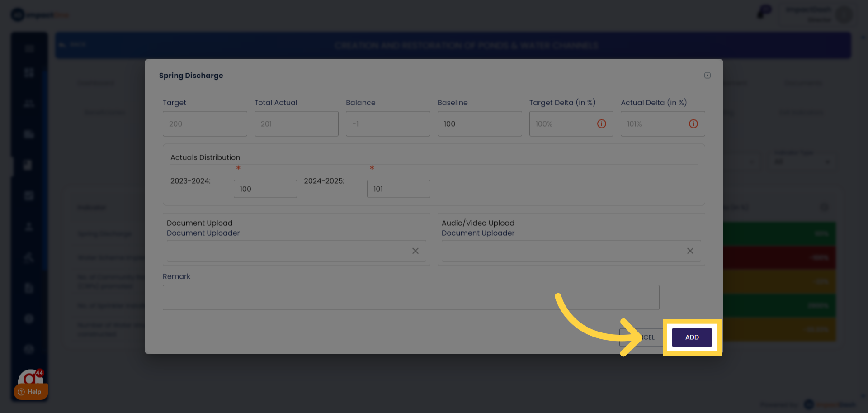The image size is (868, 413).
Task: Click the Baseline input field
Action: click(479, 124)
